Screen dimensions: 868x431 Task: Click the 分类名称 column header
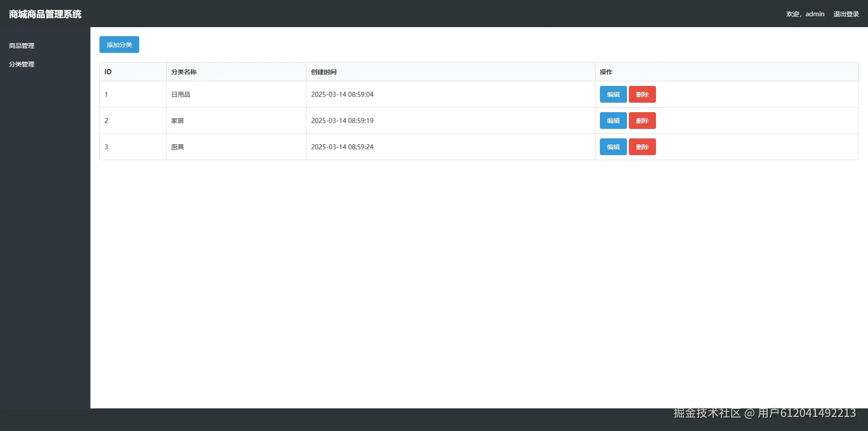coord(236,72)
